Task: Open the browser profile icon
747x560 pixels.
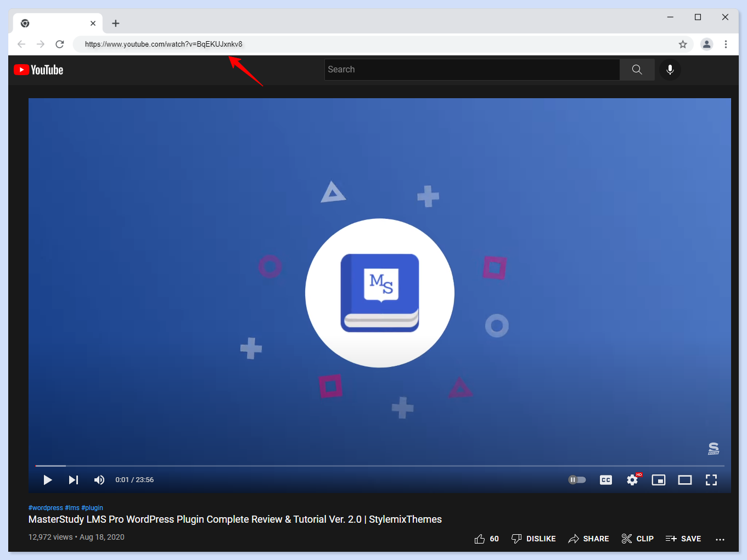Action: (x=707, y=44)
